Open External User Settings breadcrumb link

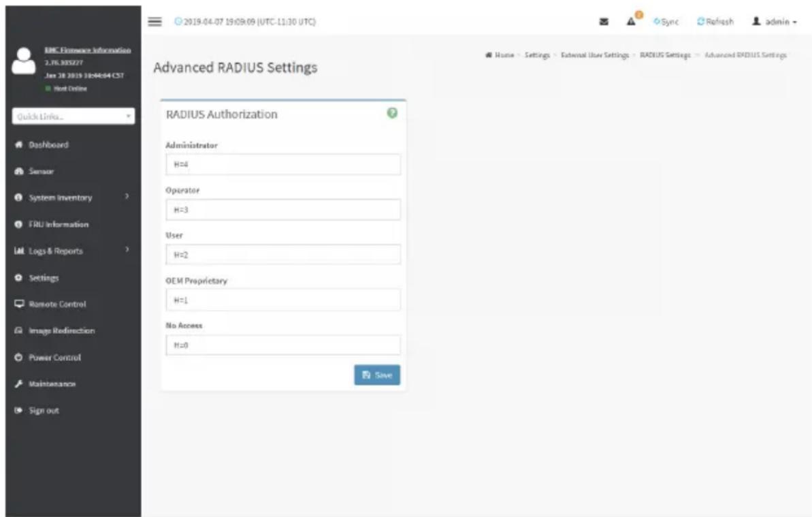595,55
